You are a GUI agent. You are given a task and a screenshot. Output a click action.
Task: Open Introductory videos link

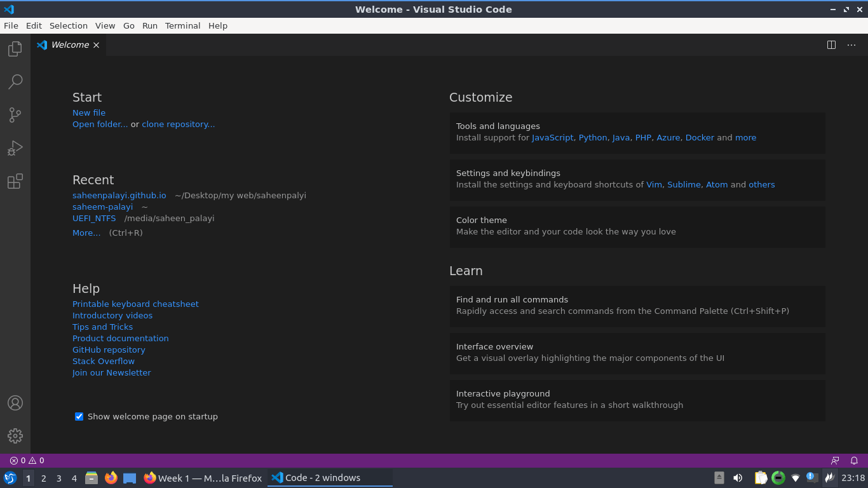point(112,316)
